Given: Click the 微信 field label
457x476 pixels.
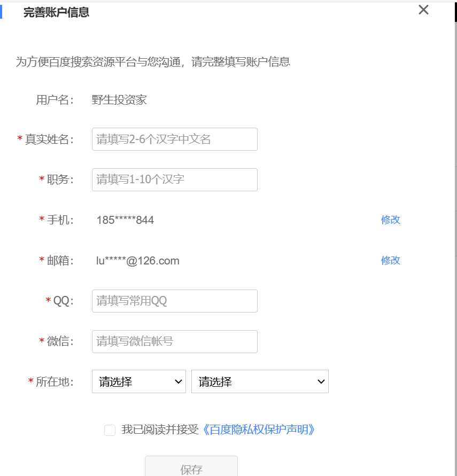Looking at the screenshot, I should pos(59,342).
